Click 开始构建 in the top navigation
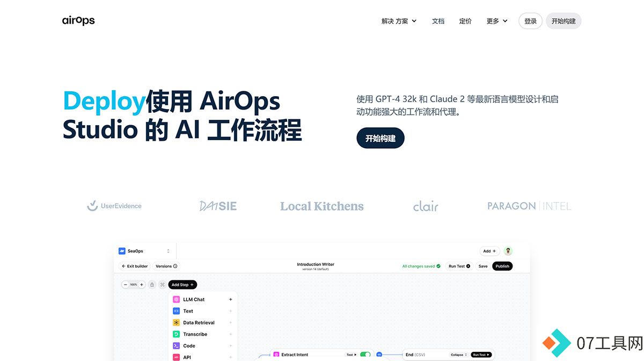The height and width of the screenshot is (361, 644). point(563,21)
